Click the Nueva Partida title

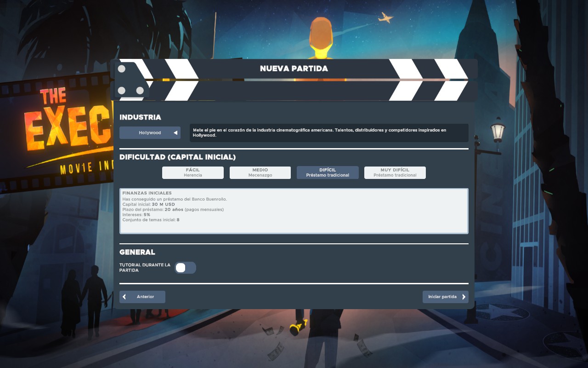pos(294,69)
